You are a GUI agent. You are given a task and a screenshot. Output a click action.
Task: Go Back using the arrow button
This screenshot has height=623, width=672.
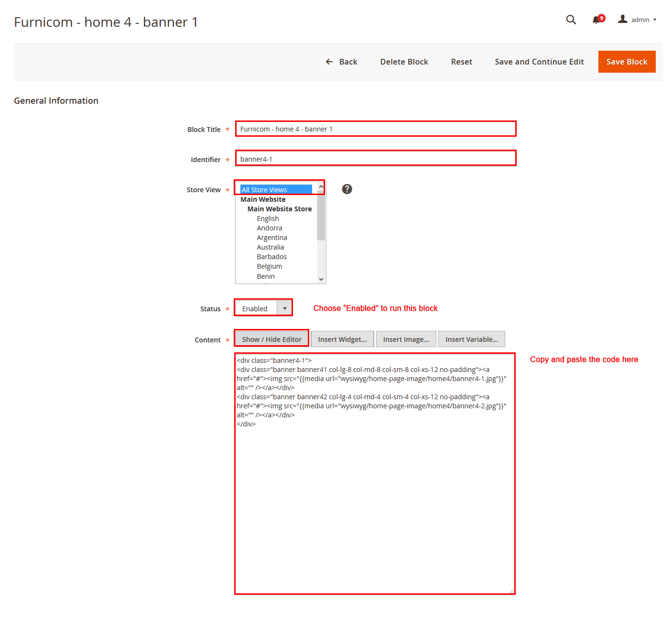pos(341,62)
